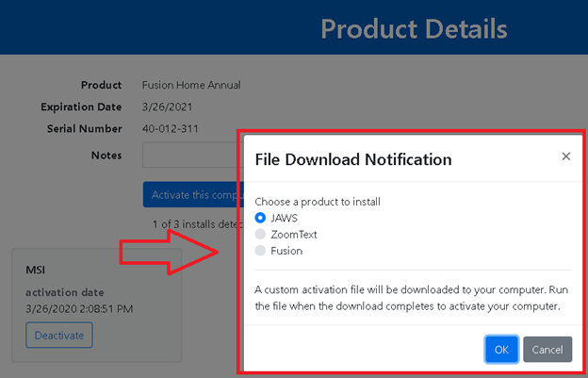Click the Product Details page heading
Screen dimensions: 588x378
pyautogui.click(x=414, y=29)
